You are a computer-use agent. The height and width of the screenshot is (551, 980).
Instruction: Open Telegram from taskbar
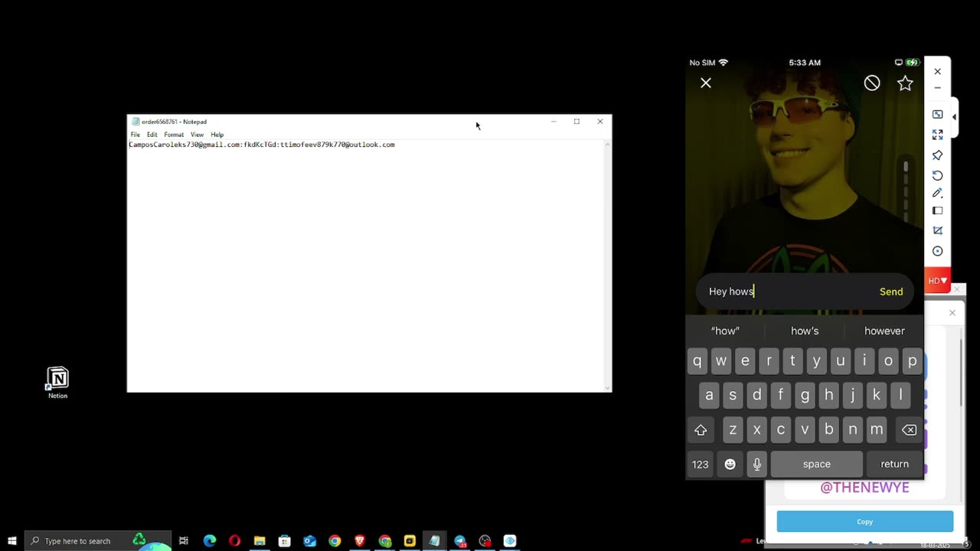point(459,541)
